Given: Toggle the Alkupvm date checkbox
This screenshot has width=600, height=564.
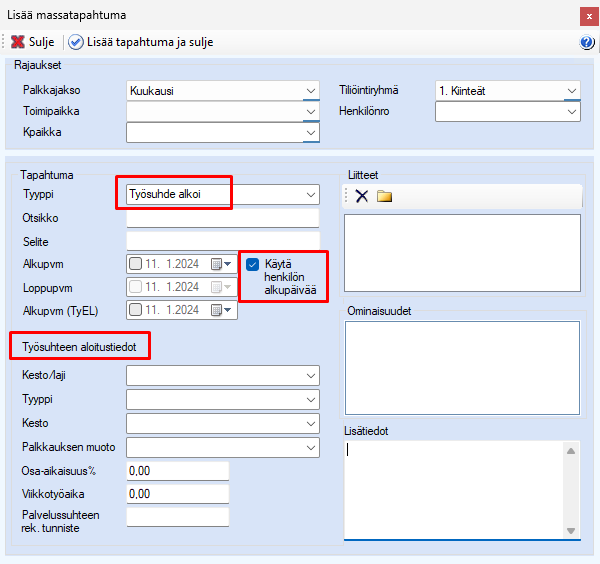Looking at the screenshot, I should [136, 264].
